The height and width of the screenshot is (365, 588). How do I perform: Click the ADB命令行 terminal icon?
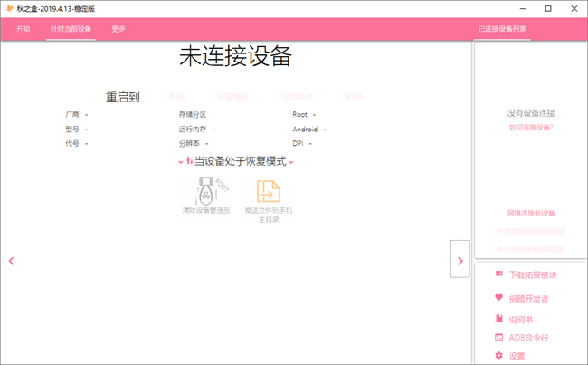[498, 337]
